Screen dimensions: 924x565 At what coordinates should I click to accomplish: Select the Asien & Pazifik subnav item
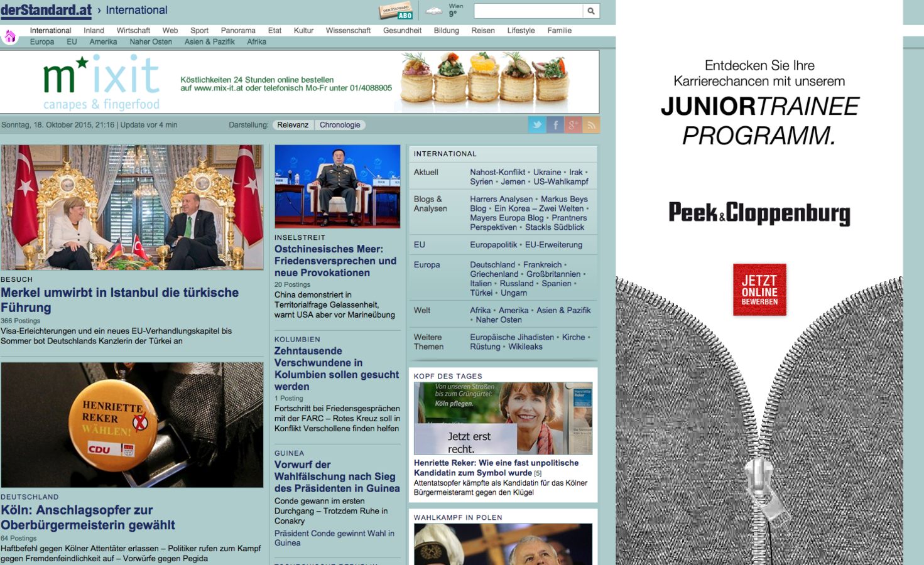[209, 41]
